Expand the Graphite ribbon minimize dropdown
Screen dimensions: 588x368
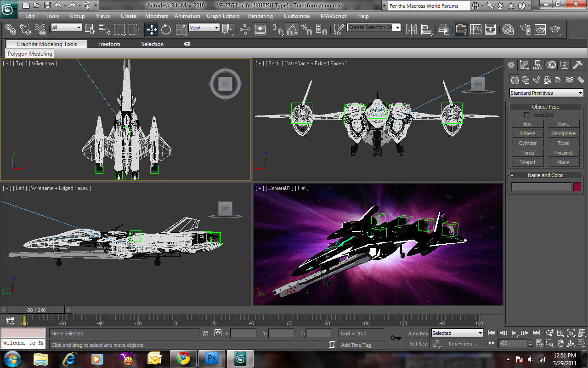187,44
